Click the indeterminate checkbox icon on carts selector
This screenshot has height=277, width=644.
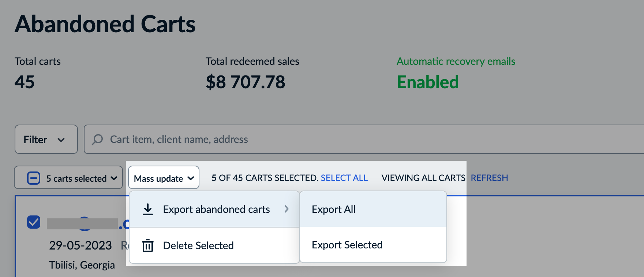coord(33,178)
